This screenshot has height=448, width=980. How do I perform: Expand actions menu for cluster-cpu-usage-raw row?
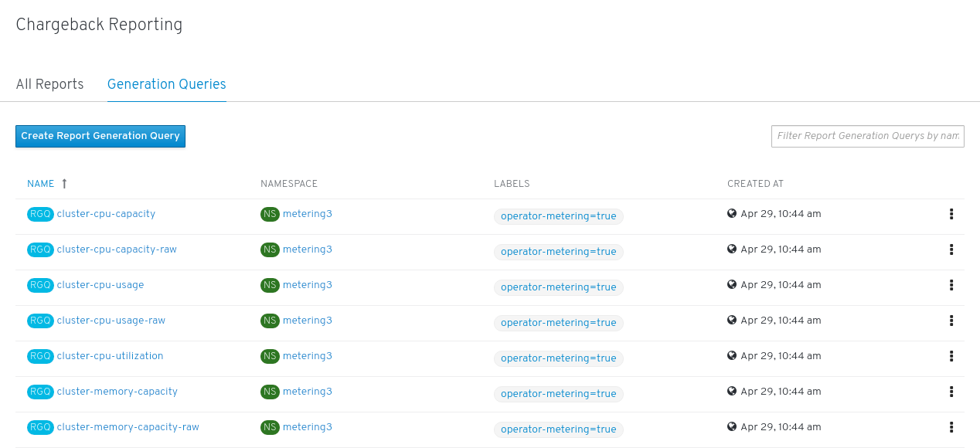951,321
